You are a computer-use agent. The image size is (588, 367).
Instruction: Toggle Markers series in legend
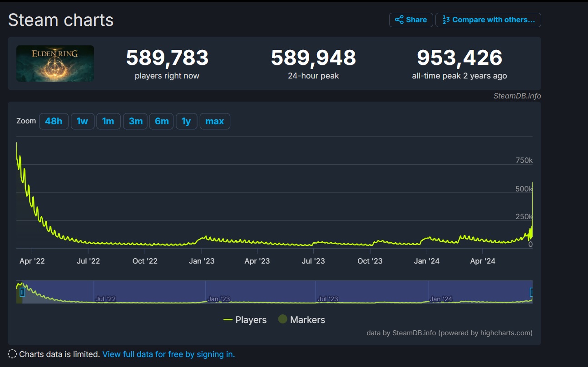(302, 320)
